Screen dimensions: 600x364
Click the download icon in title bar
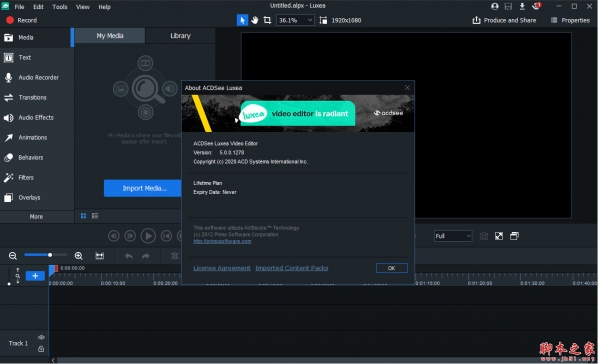click(522, 6)
